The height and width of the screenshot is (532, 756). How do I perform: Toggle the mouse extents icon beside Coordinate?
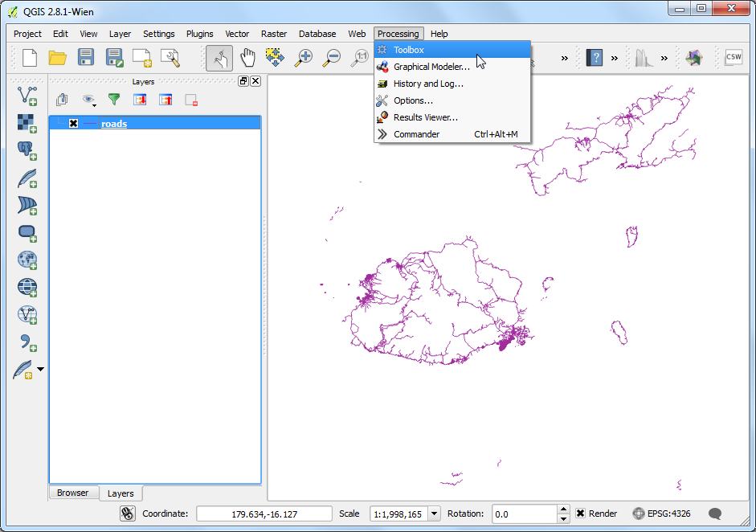click(127, 514)
